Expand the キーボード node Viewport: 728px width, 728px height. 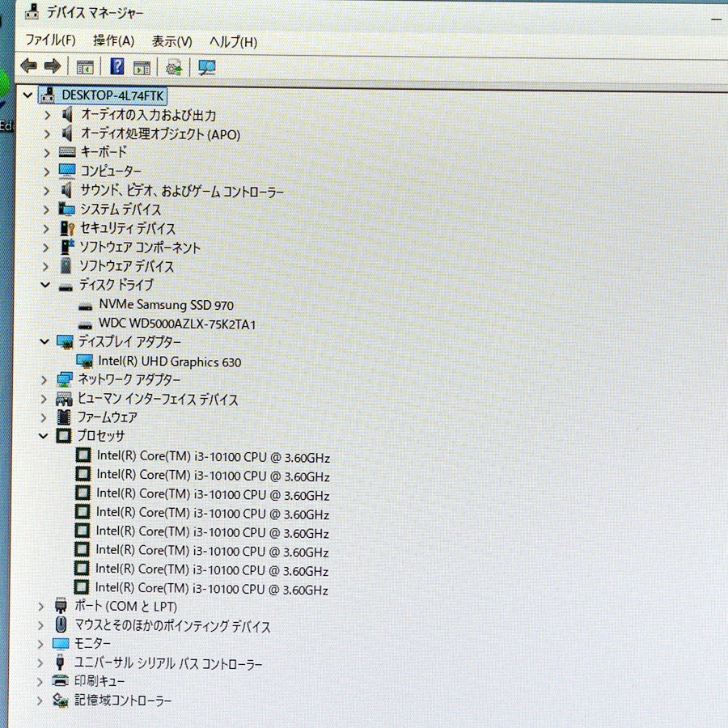(46, 152)
